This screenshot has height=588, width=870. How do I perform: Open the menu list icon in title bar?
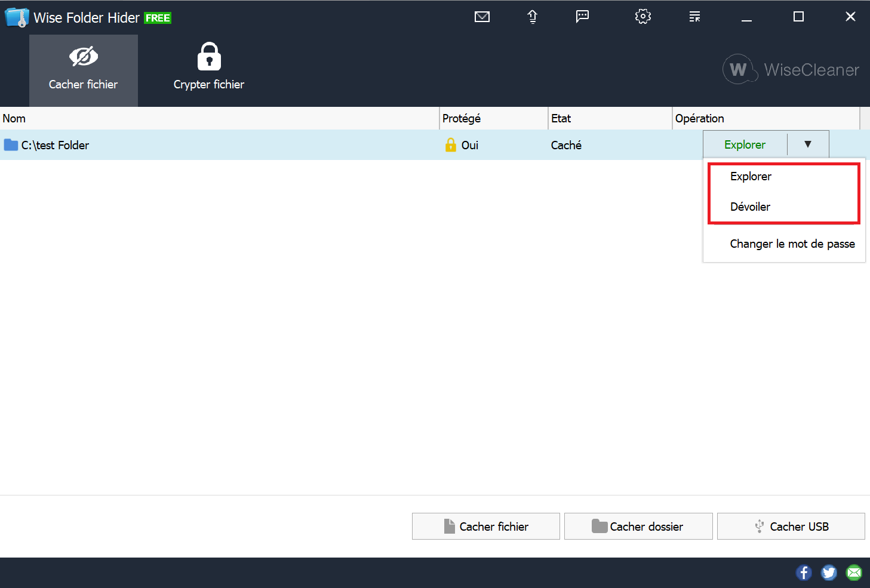pos(694,17)
